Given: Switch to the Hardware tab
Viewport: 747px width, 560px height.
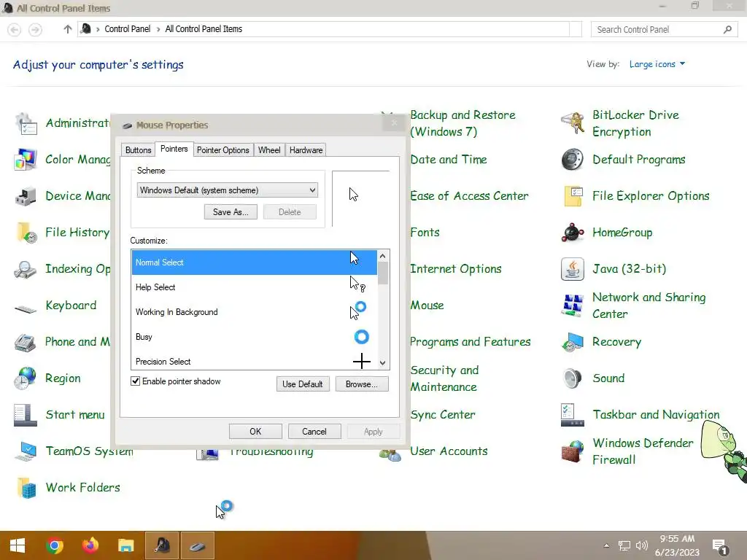Looking at the screenshot, I should click(x=306, y=150).
